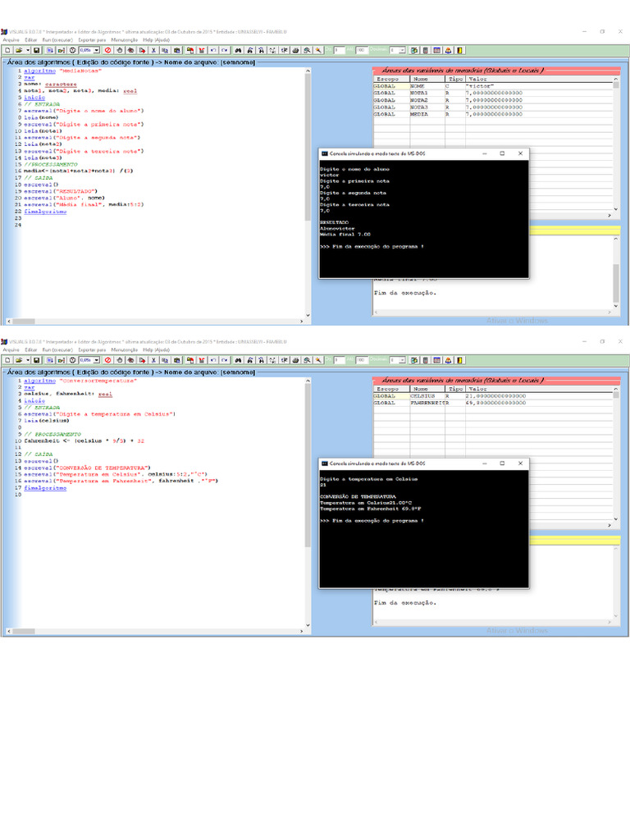This screenshot has height=840, width=630.
Task: Click 'Valor' column header in top memory table
Action: (x=539, y=79)
